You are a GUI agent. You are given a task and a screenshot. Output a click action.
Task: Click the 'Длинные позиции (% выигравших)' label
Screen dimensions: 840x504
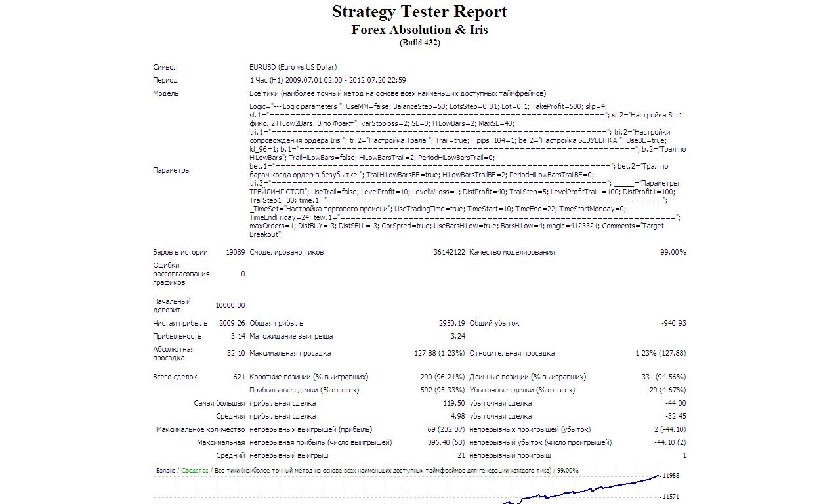(528, 377)
